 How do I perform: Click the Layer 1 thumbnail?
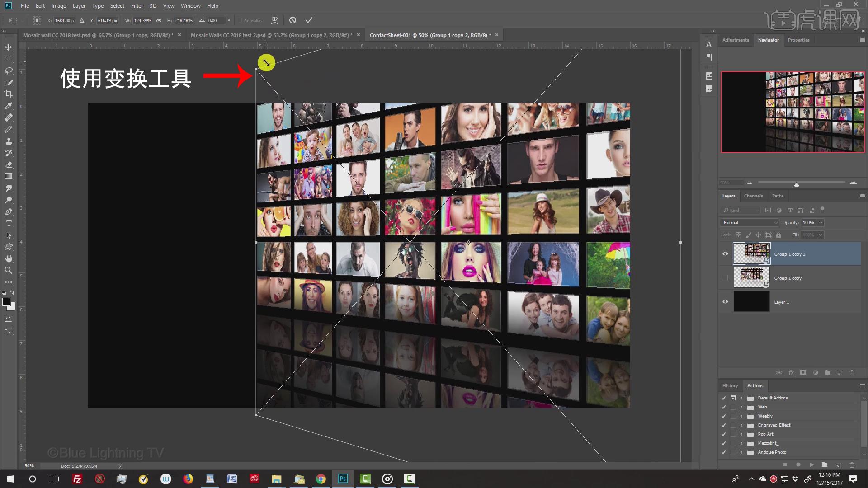(x=751, y=302)
